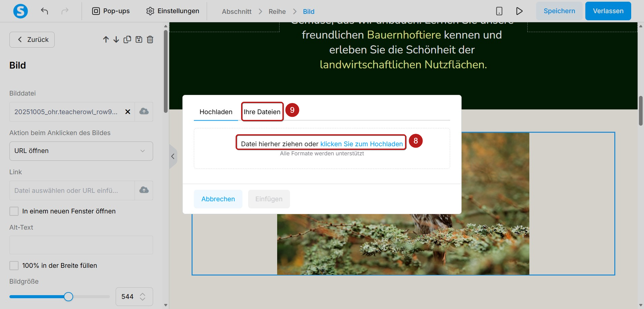Screen dimensions: 644x309
Task: Remove image file with X icon
Action: [x=128, y=112]
